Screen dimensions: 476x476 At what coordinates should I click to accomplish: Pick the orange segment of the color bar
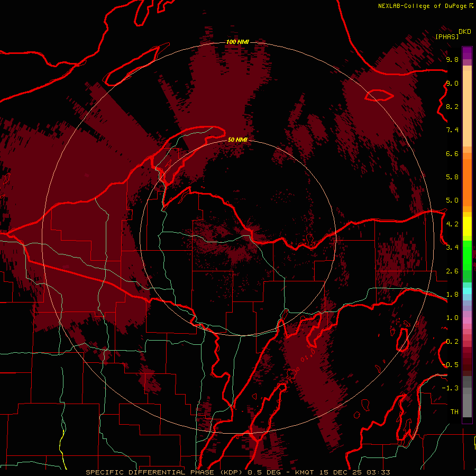pos(467,182)
